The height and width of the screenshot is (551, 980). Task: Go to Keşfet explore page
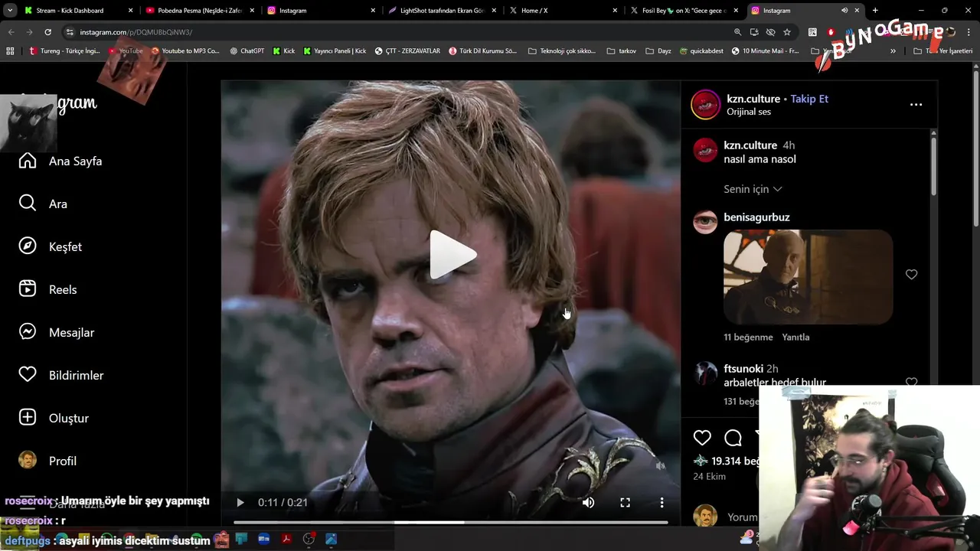pyautogui.click(x=50, y=246)
